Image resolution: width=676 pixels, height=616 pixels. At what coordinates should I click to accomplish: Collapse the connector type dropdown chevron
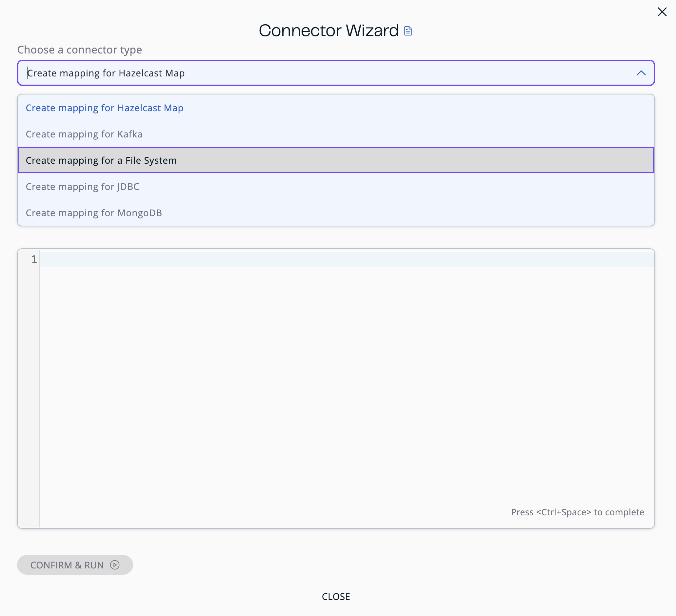(641, 73)
